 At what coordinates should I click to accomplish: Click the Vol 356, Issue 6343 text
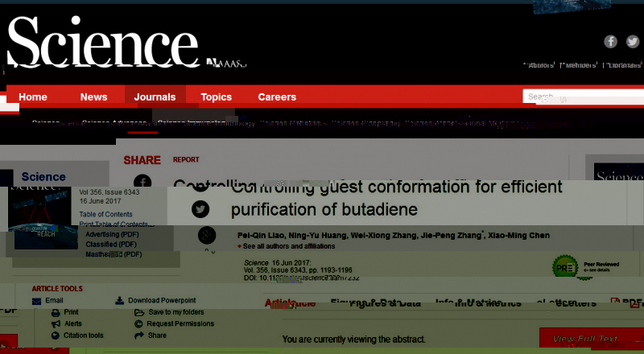coord(109,192)
